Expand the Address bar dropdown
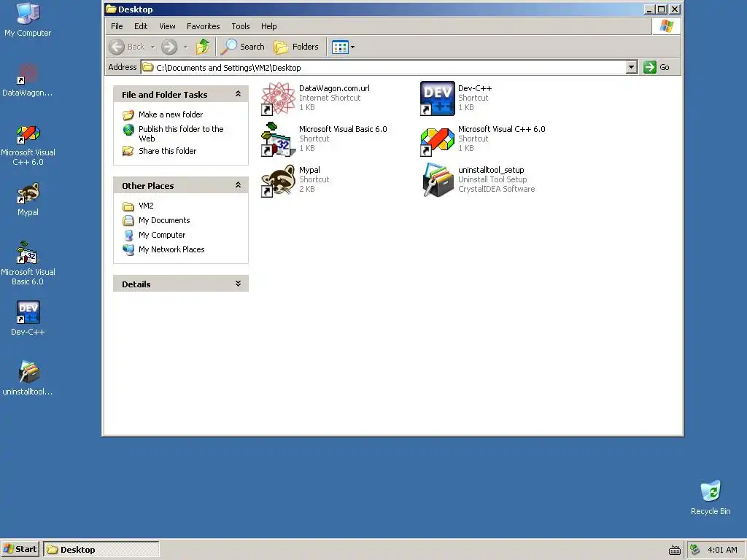Viewport: 747px width, 560px height. coord(632,67)
